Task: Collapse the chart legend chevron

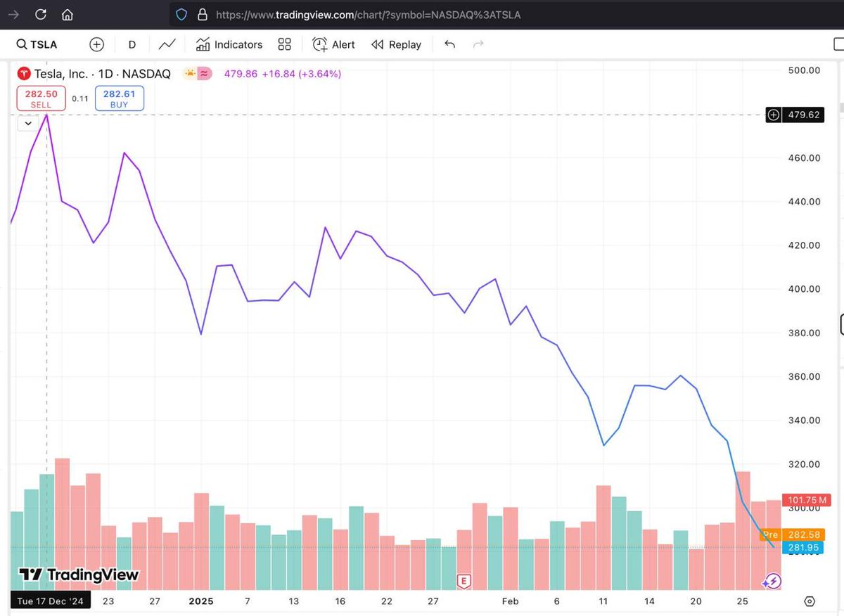Action: point(27,123)
